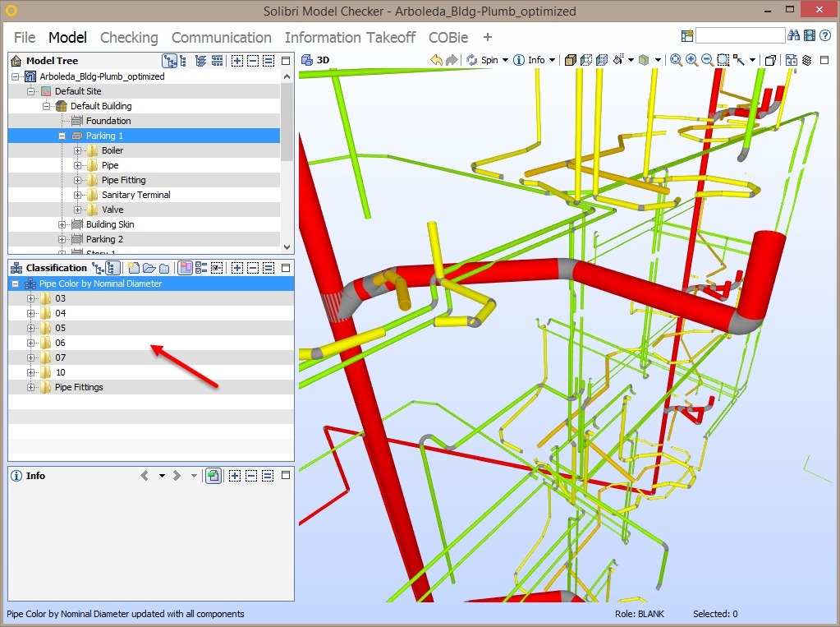Click the Info tool in 3D toolbar
Image resolution: width=840 pixels, height=627 pixels.
coord(530,60)
